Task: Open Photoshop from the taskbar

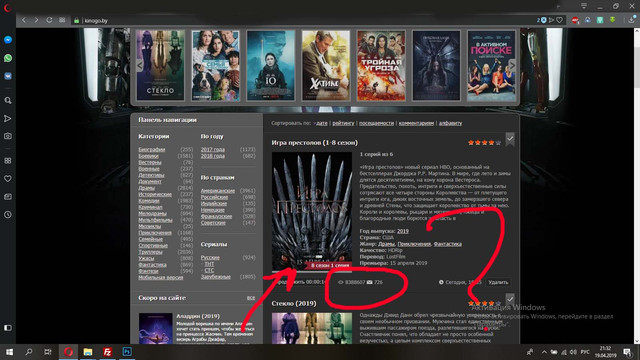Action: click(x=127, y=352)
